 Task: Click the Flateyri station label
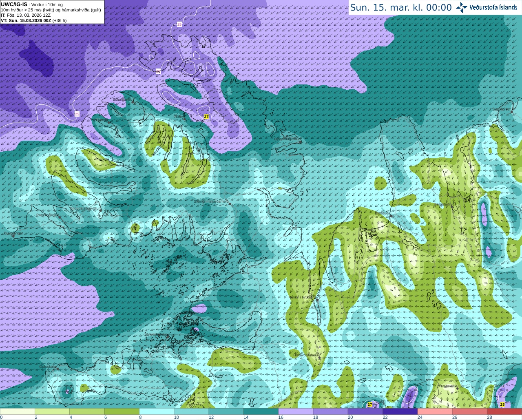pyautogui.click(x=101, y=120)
